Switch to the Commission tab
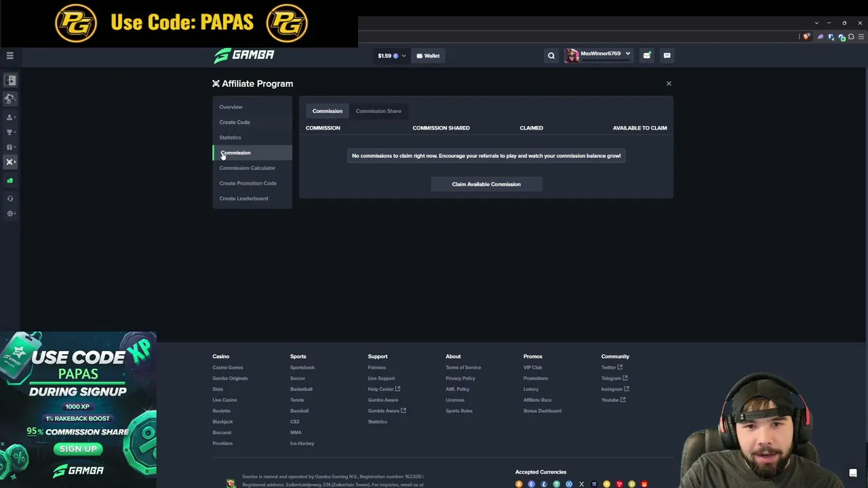 (328, 111)
